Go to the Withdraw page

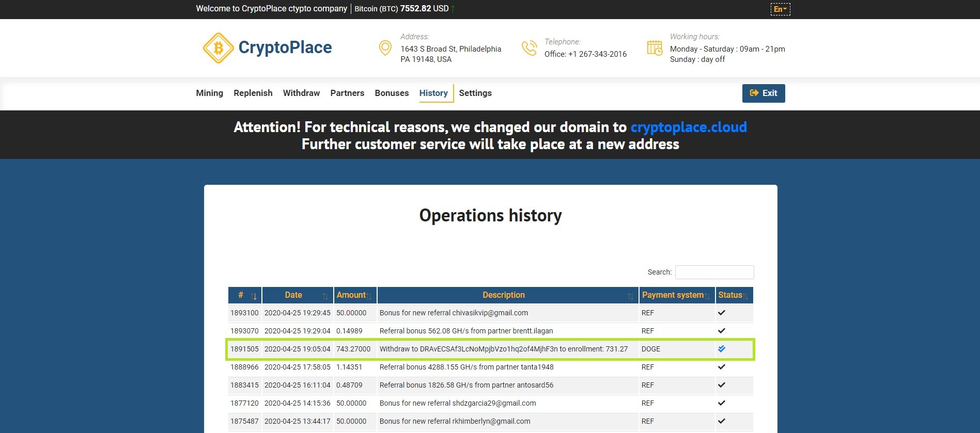tap(301, 93)
